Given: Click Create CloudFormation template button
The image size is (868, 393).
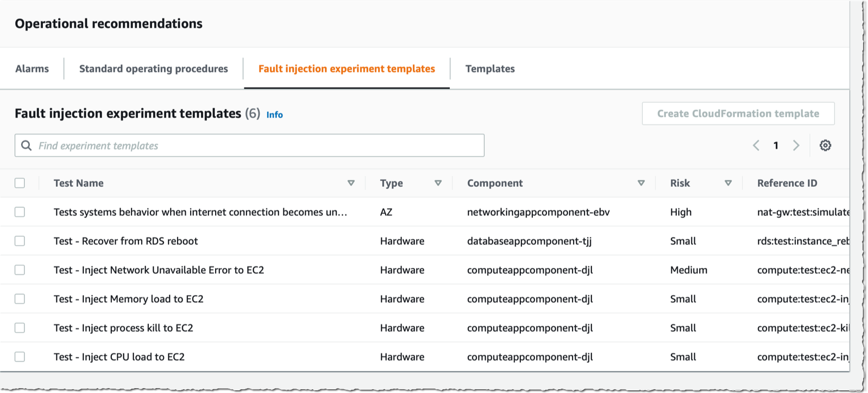Looking at the screenshot, I should tap(738, 113).
